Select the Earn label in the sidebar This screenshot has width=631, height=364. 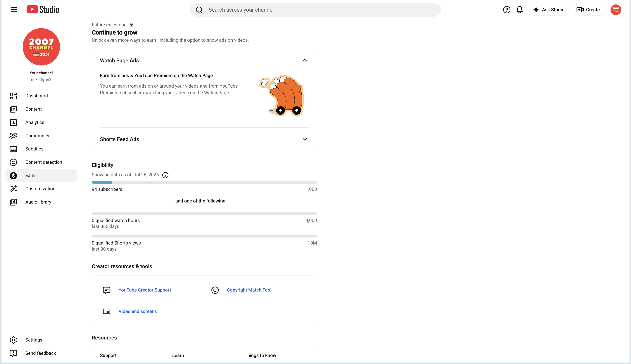pyautogui.click(x=30, y=176)
